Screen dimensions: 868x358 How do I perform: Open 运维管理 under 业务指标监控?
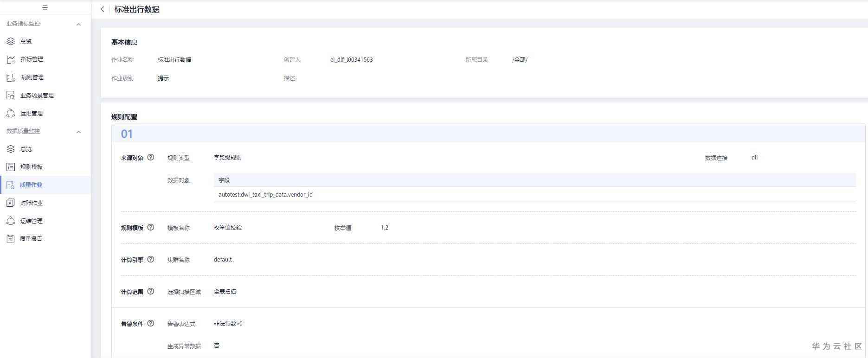[x=32, y=114]
